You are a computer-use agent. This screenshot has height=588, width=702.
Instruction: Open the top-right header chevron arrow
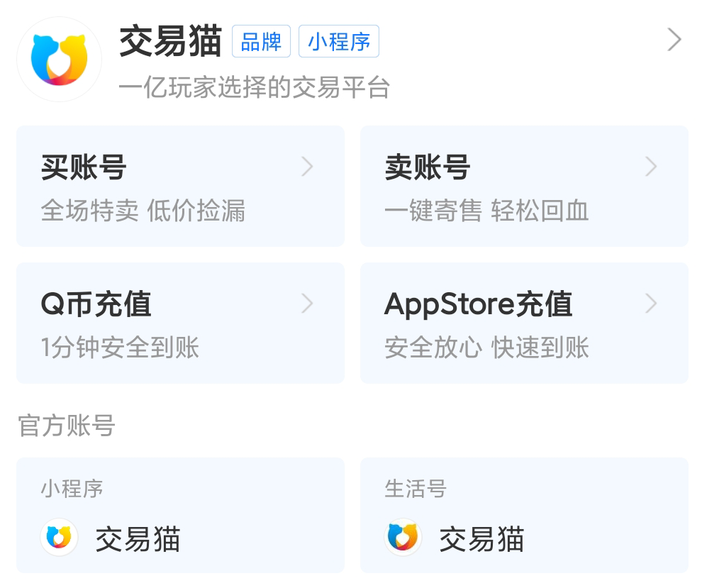tap(674, 40)
